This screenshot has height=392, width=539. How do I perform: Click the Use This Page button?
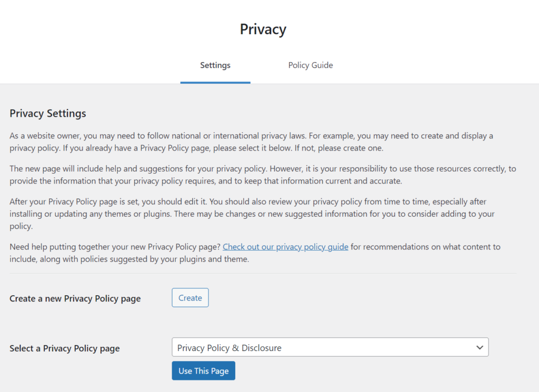click(204, 371)
